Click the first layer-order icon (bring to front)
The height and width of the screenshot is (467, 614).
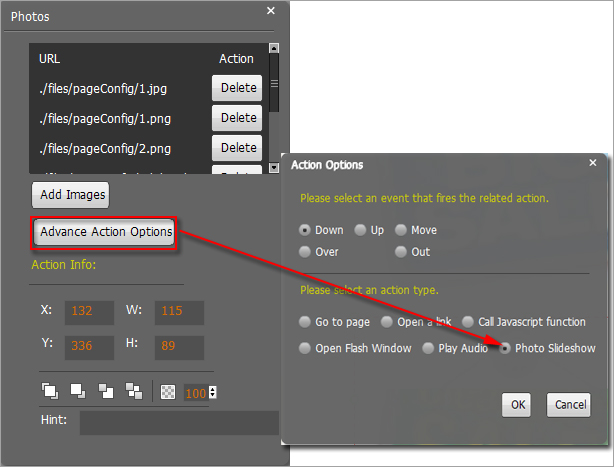(x=50, y=391)
